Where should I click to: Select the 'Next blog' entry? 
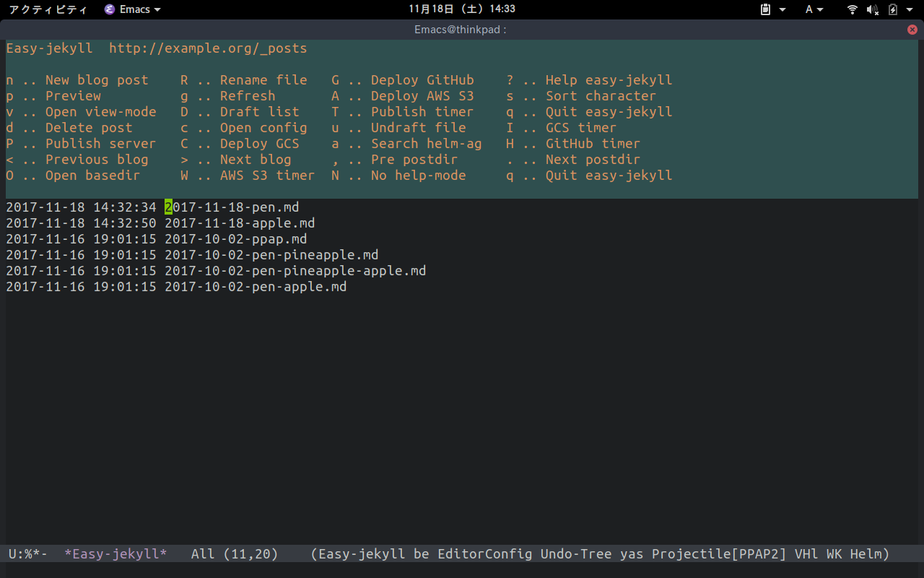point(256,160)
